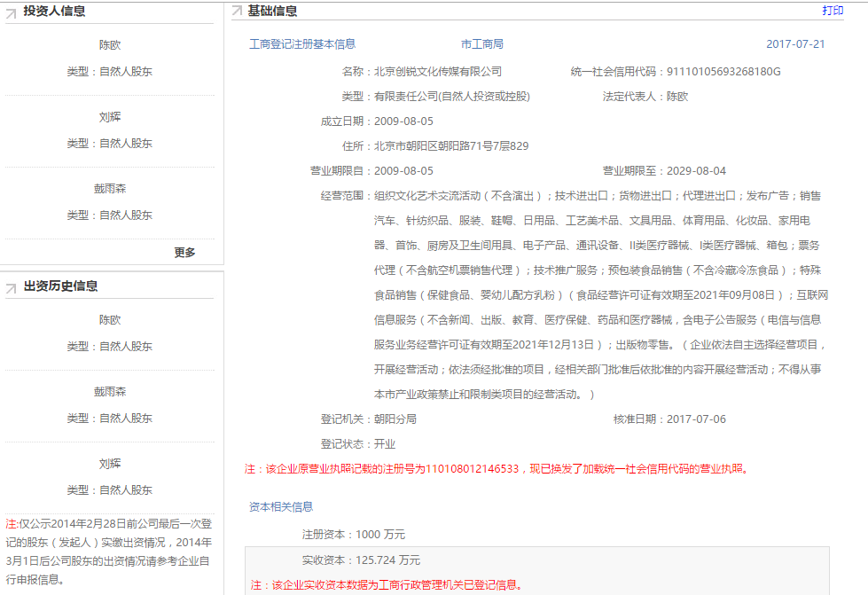The height and width of the screenshot is (595, 868).
Task: Click legal representative value 陈欧
Action: [677, 97]
